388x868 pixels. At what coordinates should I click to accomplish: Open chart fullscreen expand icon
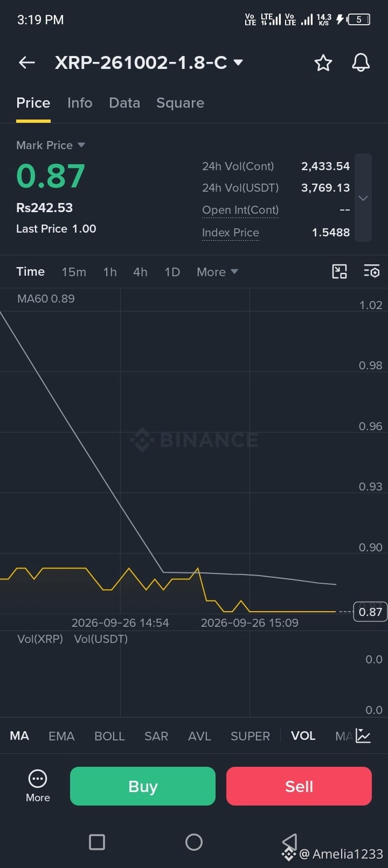(339, 271)
